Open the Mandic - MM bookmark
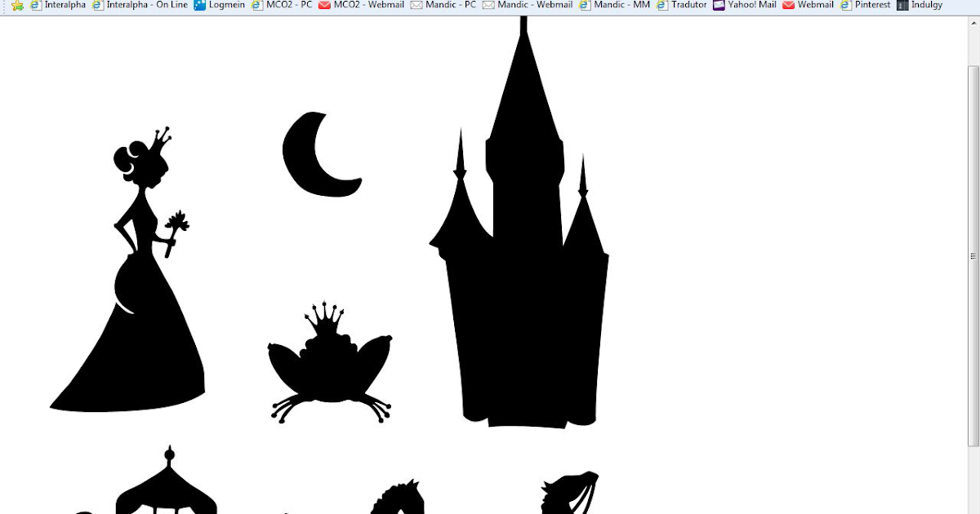Viewport: 980px width, 514px height. 614,5
